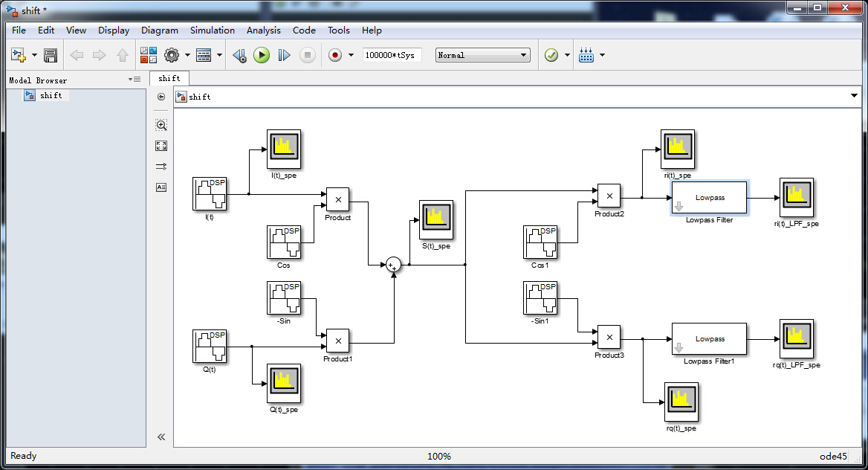Click the Hide/Show Explorer Bar arrow icon
Viewport: 868px width, 470px height.
(x=161, y=97)
